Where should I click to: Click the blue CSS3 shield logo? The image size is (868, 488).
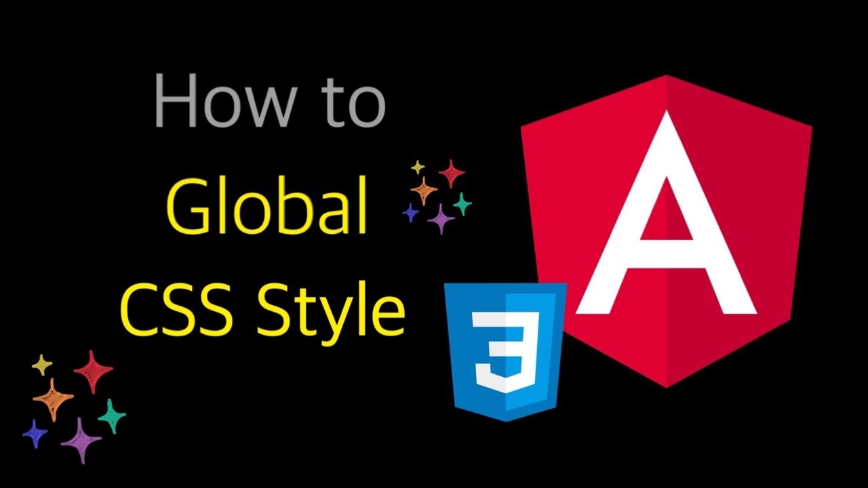[505, 352]
